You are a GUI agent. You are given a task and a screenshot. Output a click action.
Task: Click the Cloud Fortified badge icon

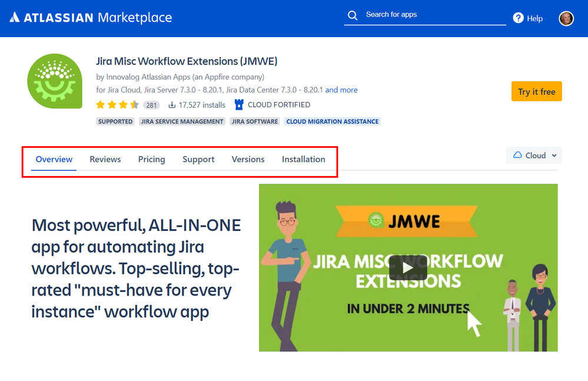[x=239, y=105]
